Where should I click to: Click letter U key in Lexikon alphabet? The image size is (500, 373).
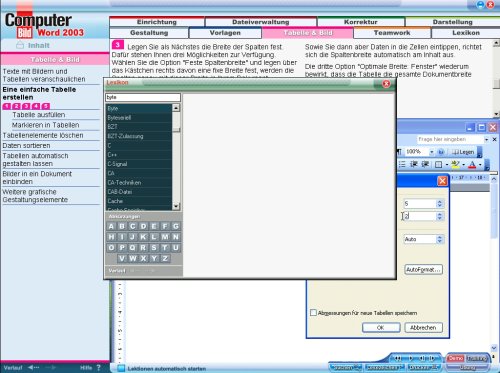click(x=176, y=248)
